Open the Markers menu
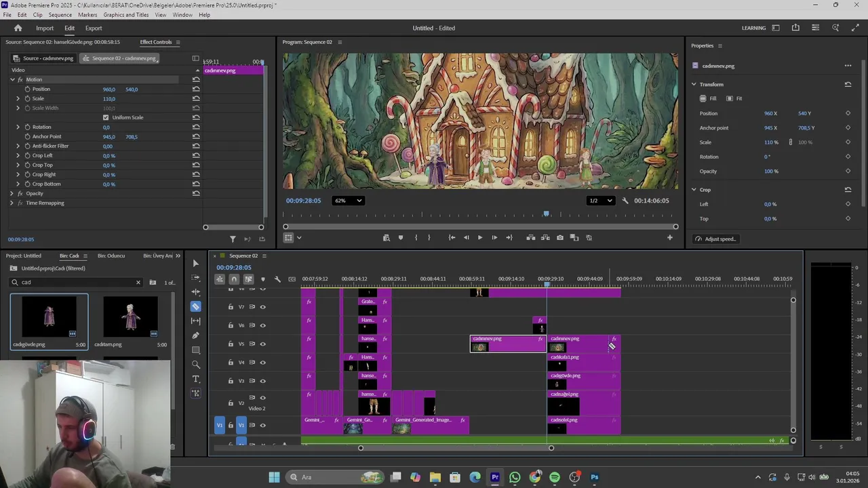Screen dimensions: 868x488 click(87, 14)
